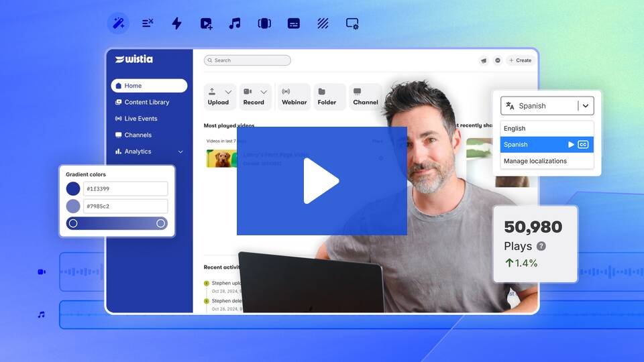
Task: Click the Wistia logo
Action: 134,59
